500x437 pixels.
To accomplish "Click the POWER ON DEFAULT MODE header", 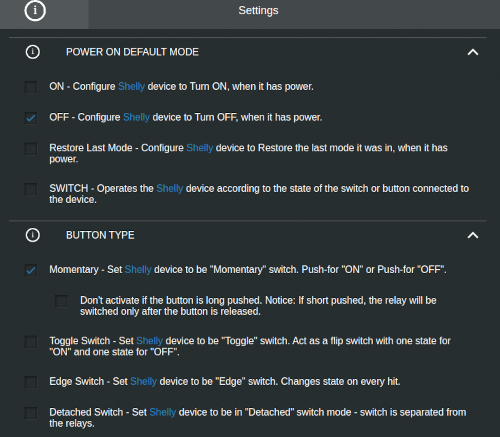I will pos(132,52).
